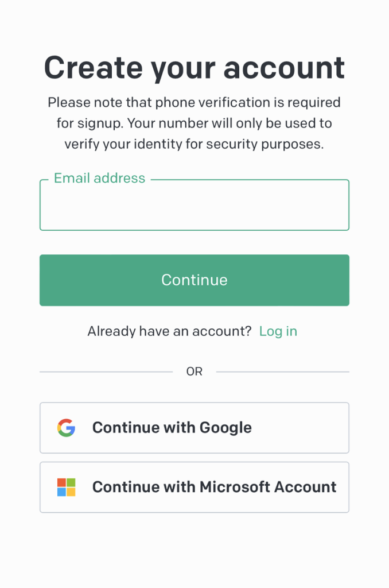Click the Google logo icon
389x588 pixels.
click(x=67, y=428)
